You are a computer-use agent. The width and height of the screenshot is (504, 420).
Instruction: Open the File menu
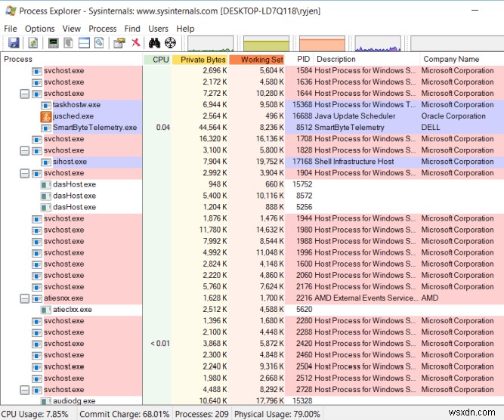pos(11,29)
